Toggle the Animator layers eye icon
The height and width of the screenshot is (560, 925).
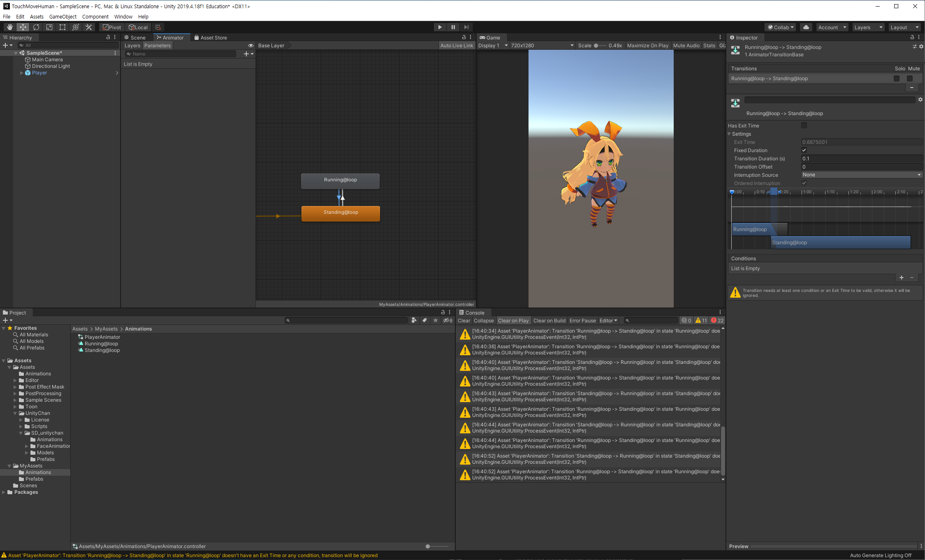click(x=250, y=46)
